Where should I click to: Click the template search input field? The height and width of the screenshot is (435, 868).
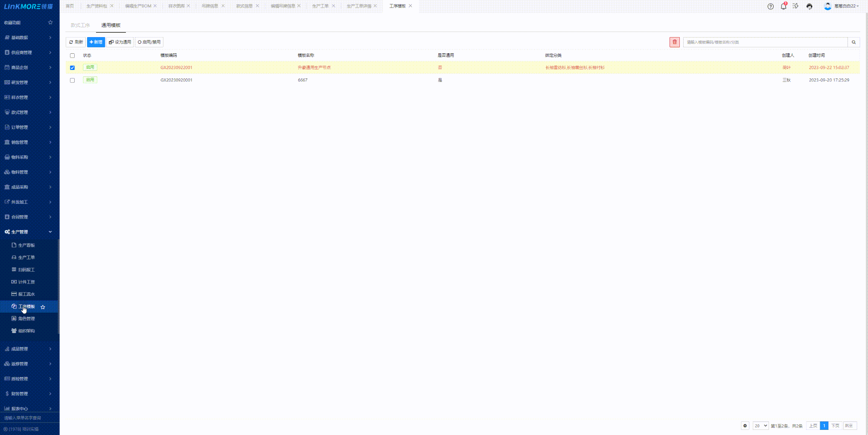[x=765, y=42]
